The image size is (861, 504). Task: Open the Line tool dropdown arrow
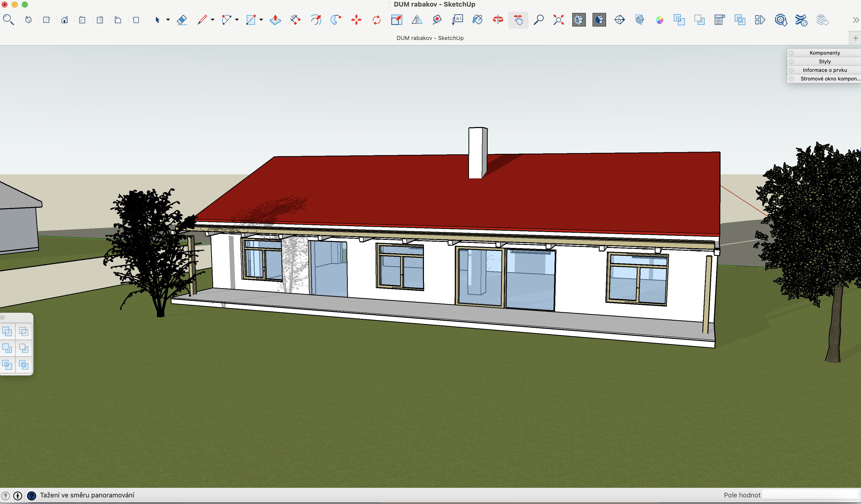[x=213, y=20]
